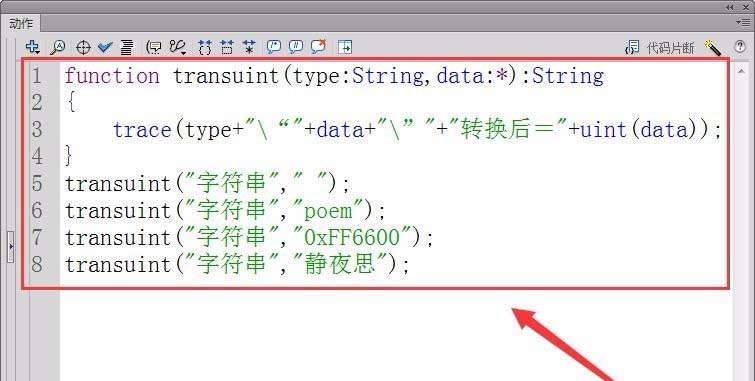The height and width of the screenshot is (381, 755).
Task: Remove comment icon
Action: pos(318,46)
